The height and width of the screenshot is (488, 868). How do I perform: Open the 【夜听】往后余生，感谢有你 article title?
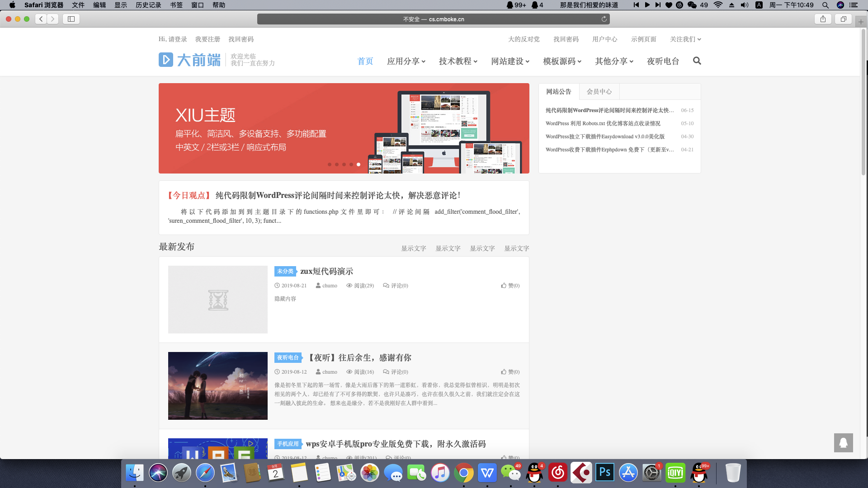click(x=359, y=357)
